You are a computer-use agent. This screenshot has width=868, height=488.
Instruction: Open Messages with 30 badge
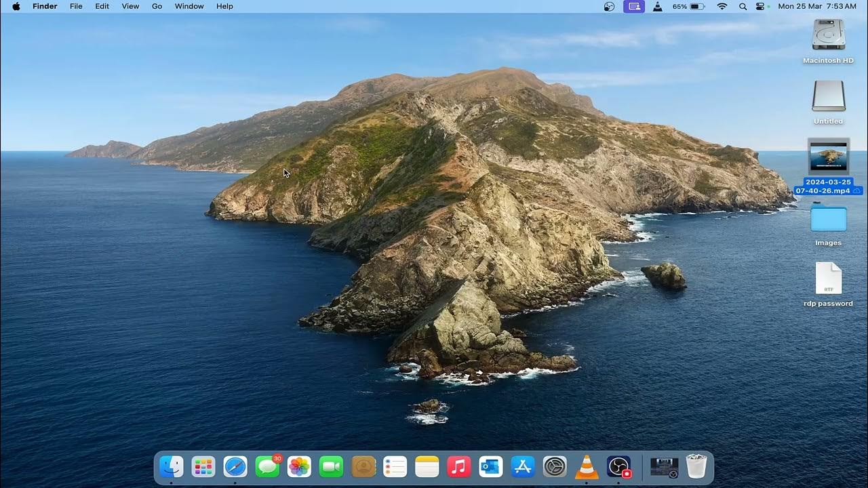point(268,466)
